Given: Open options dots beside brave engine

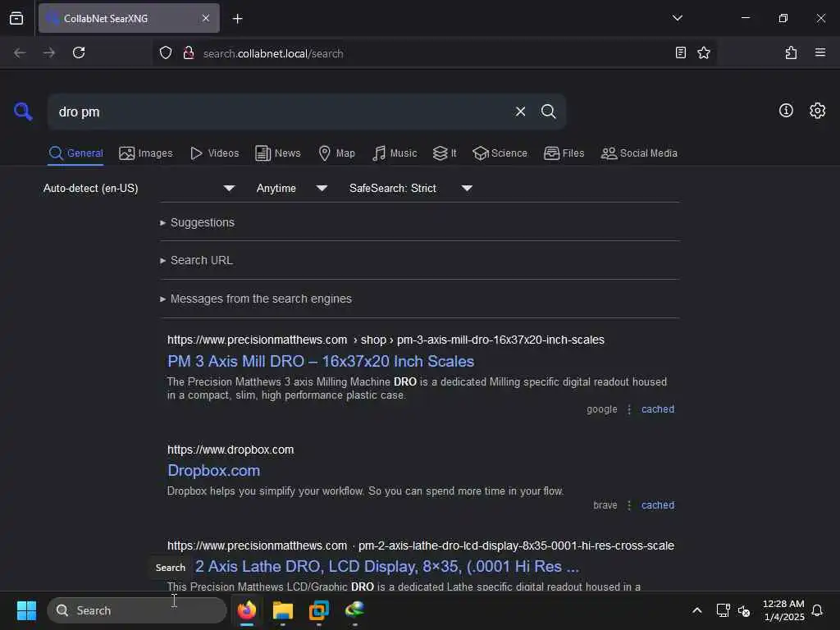Looking at the screenshot, I should click(629, 505).
